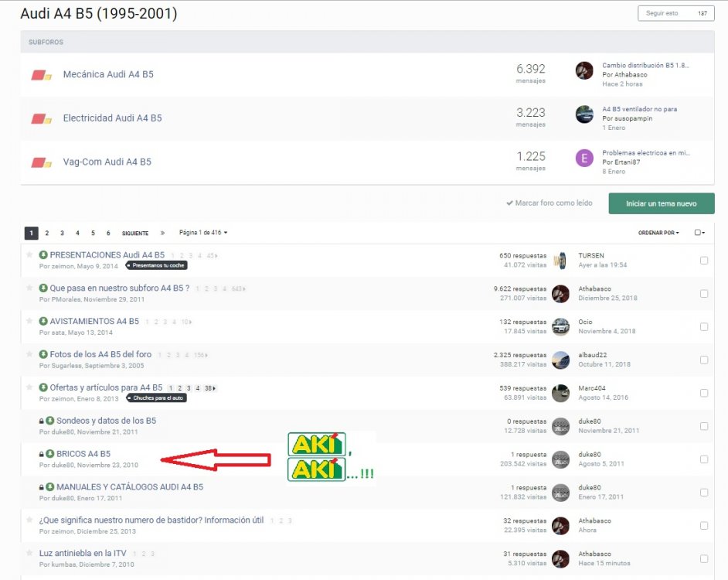Click the lock icon beside Sondeos y datos

tap(41, 421)
